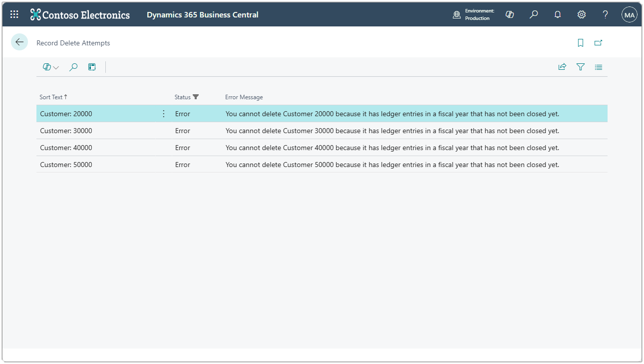Open the Share options icon
Screen dimensions: 644x364
(x=562, y=66)
